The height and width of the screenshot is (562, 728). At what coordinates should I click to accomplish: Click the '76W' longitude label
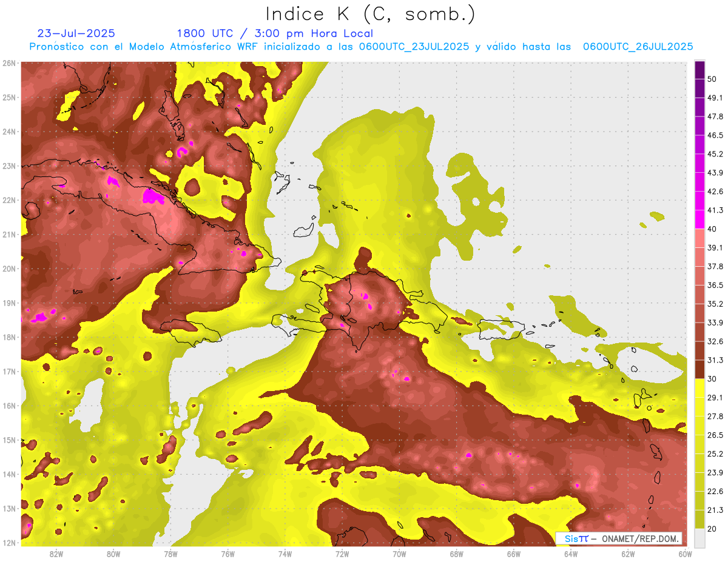coord(227,554)
